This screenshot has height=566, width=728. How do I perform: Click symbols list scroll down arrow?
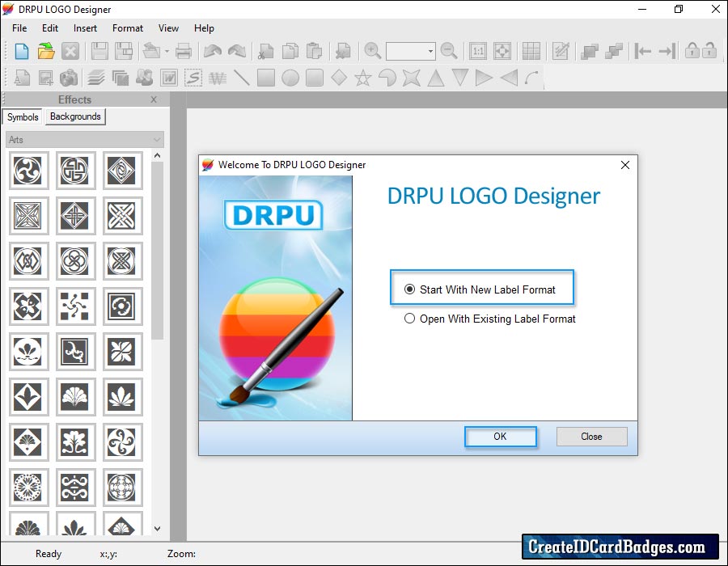coord(158,529)
